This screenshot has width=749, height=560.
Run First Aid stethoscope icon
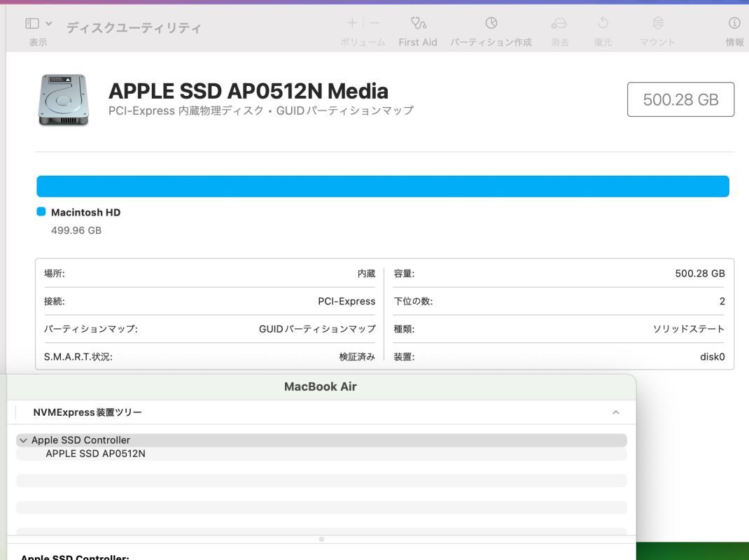tap(419, 22)
